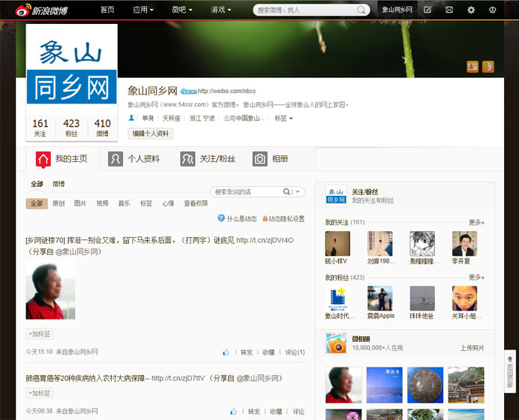Click the orange profile card icon on cover
Screen dimensions: 519x420
(472, 67)
